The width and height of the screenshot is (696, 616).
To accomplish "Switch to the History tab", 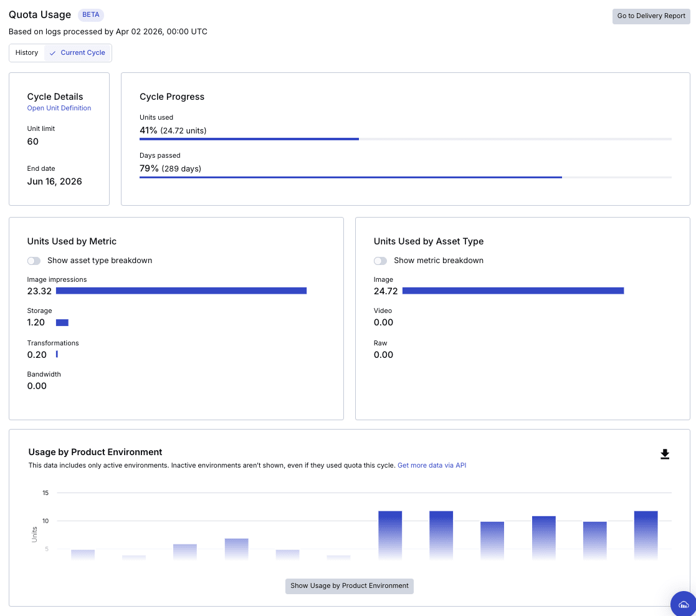I will tap(27, 53).
